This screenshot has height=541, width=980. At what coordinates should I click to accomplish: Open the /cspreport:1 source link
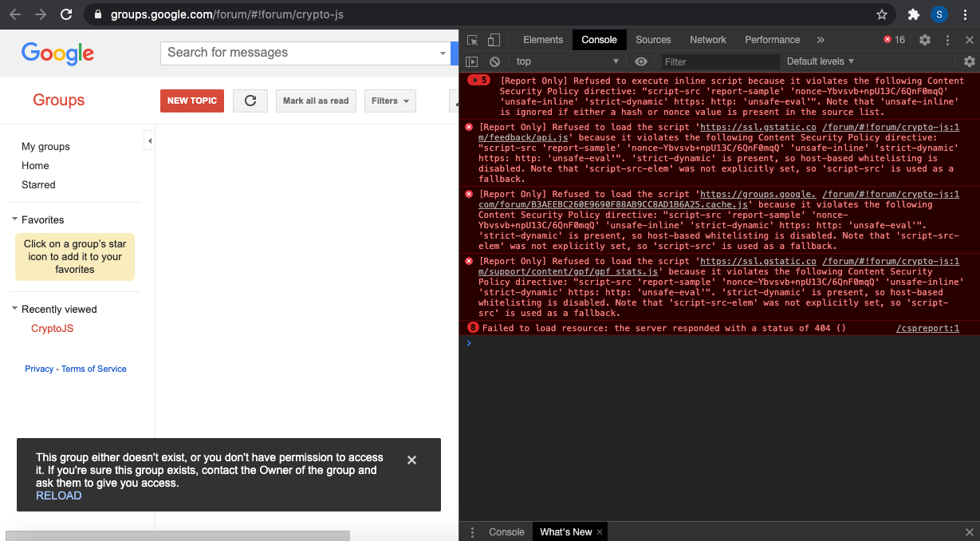(927, 328)
